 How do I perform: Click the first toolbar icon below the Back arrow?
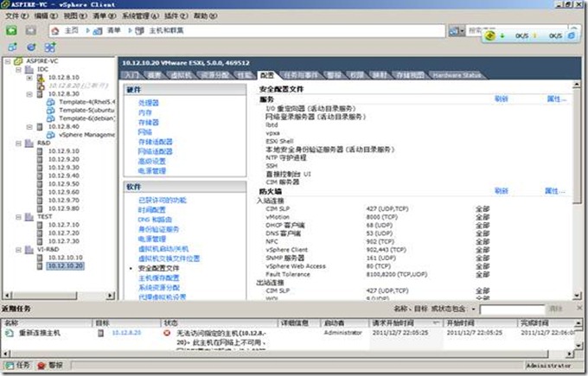click(x=12, y=48)
